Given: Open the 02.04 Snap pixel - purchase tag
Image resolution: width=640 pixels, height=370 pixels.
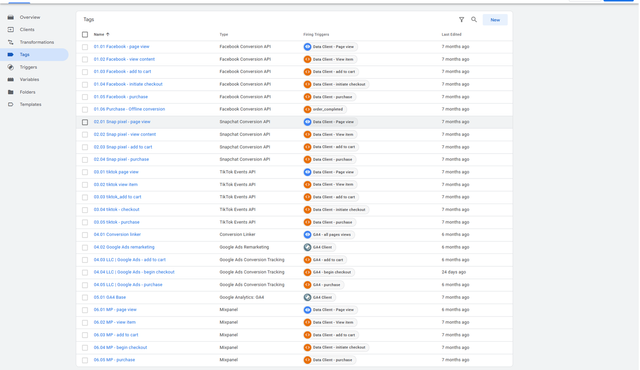Looking at the screenshot, I should tap(121, 159).
